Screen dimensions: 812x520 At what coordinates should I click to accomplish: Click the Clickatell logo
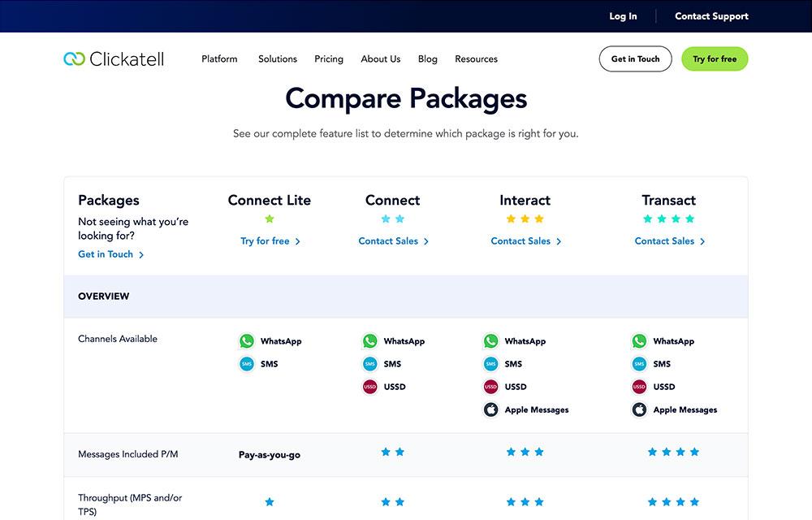point(114,58)
